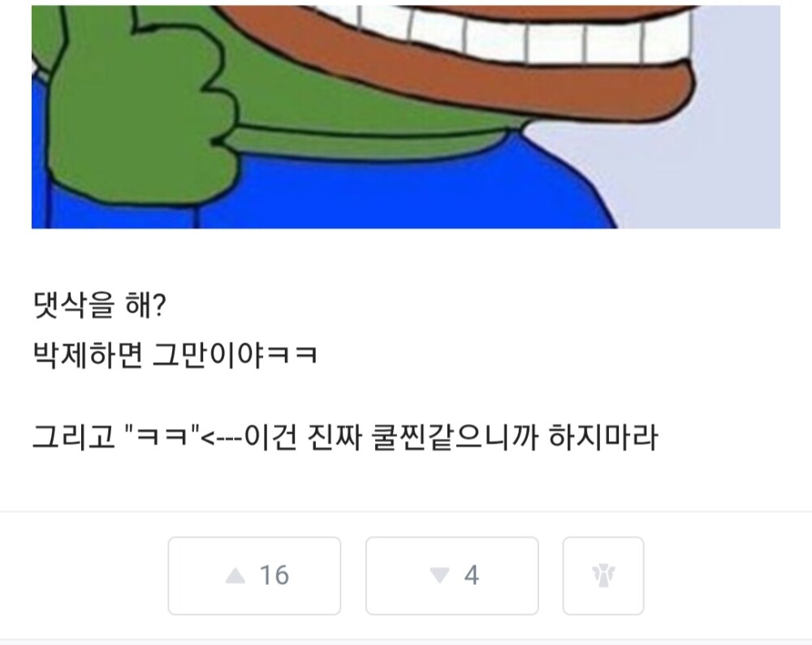Click the quoted "ㅋㅋ" text

(x=163, y=435)
